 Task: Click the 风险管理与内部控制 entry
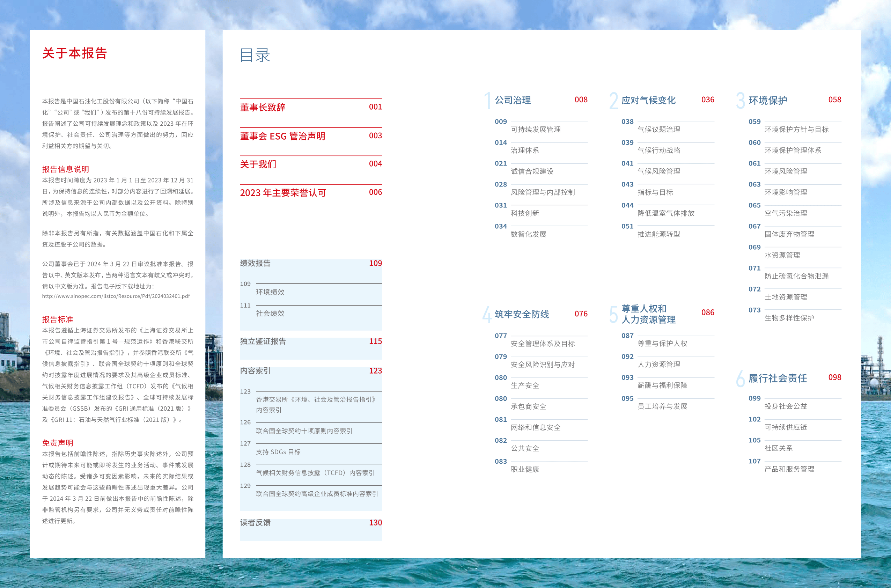point(543,192)
